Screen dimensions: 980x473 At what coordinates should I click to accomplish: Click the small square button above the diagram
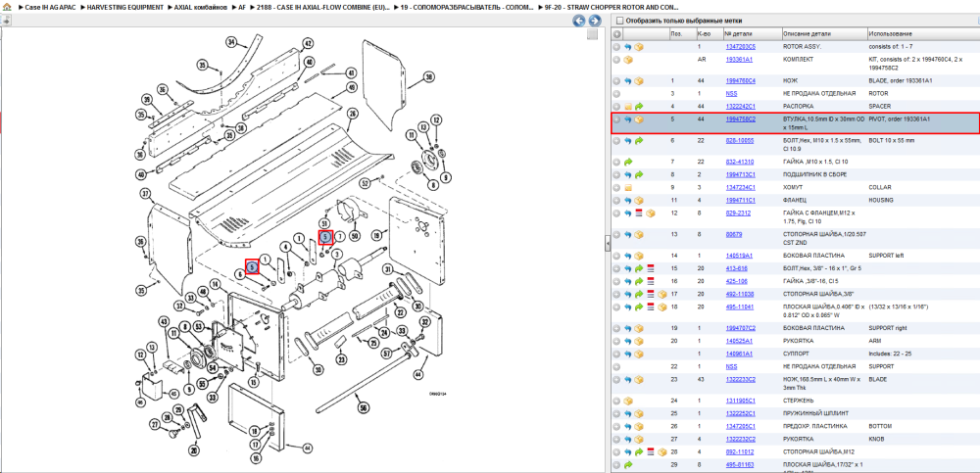pyautogui.click(x=592, y=35)
